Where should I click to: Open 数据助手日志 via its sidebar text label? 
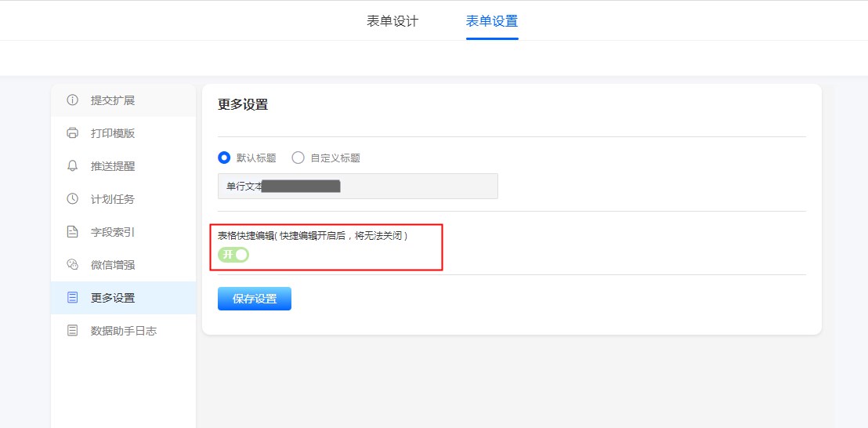(x=124, y=331)
